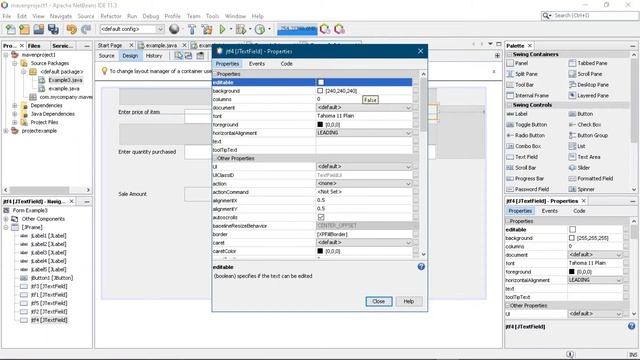
Task: Expand the projectexample project node
Action: [x=6, y=131]
